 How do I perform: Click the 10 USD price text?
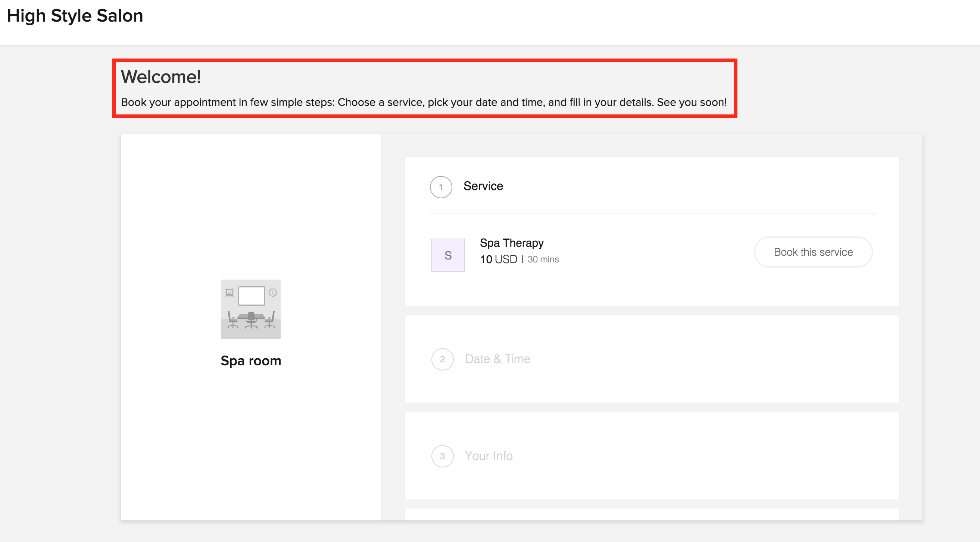tap(498, 259)
